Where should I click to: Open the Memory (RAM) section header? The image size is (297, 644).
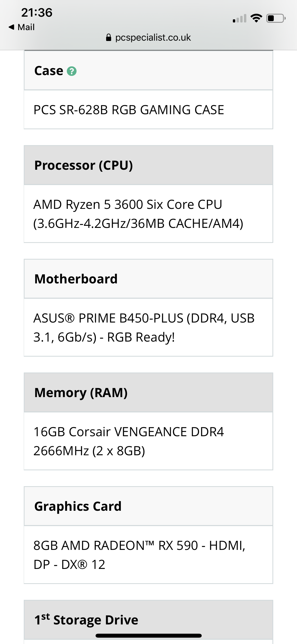tap(148, 393)
